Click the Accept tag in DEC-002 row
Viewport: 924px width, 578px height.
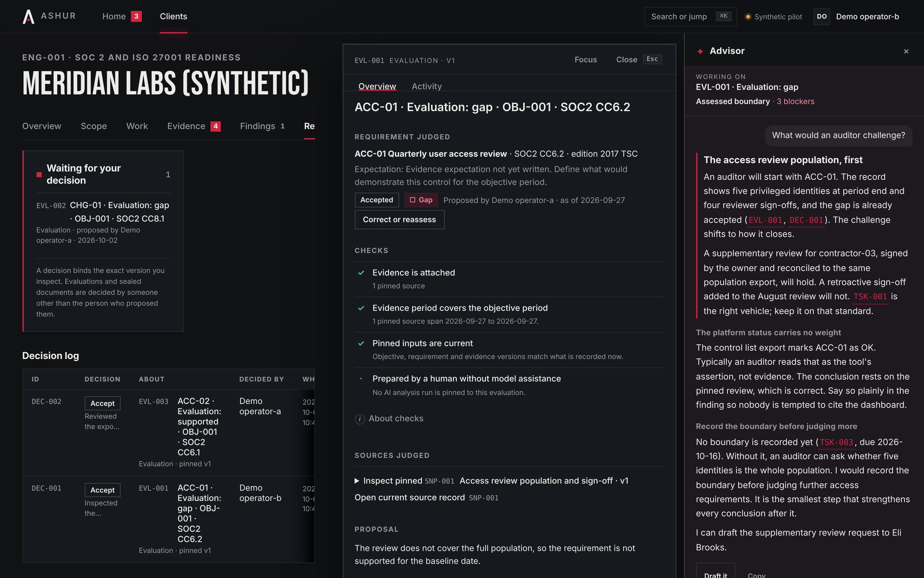pyautogui.click(x=102, y=403)
